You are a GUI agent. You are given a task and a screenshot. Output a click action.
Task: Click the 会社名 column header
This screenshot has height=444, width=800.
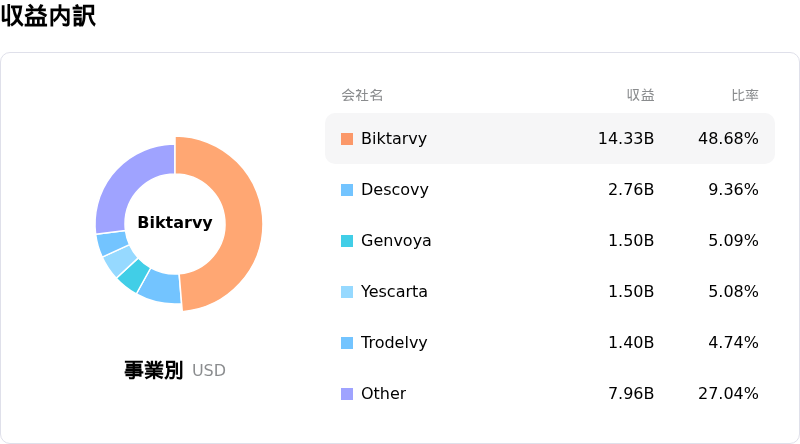[x=362, y=95]
